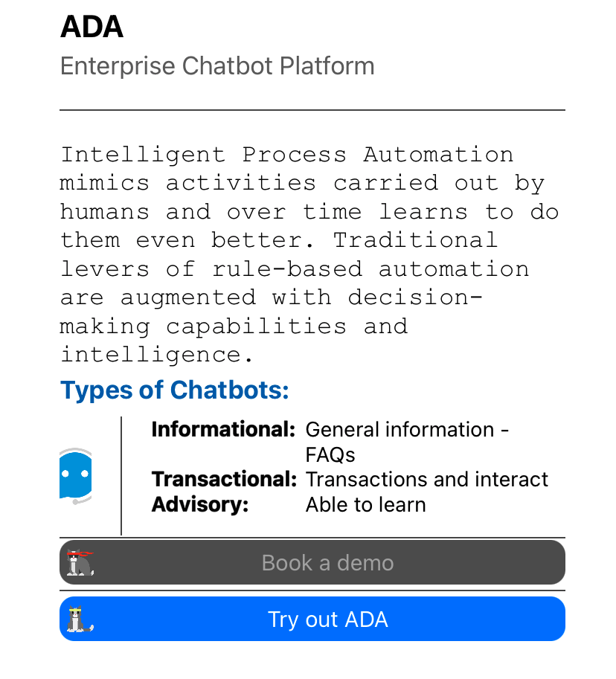Expand the Types of Chatbots section
The width and height of the screenshot is (616, 679).
[174, 390]
